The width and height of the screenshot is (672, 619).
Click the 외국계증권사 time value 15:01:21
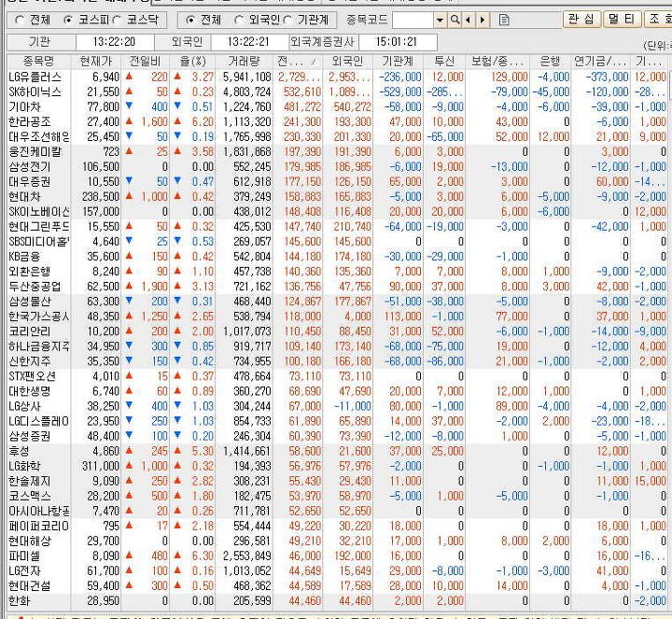tap(397, 42)
